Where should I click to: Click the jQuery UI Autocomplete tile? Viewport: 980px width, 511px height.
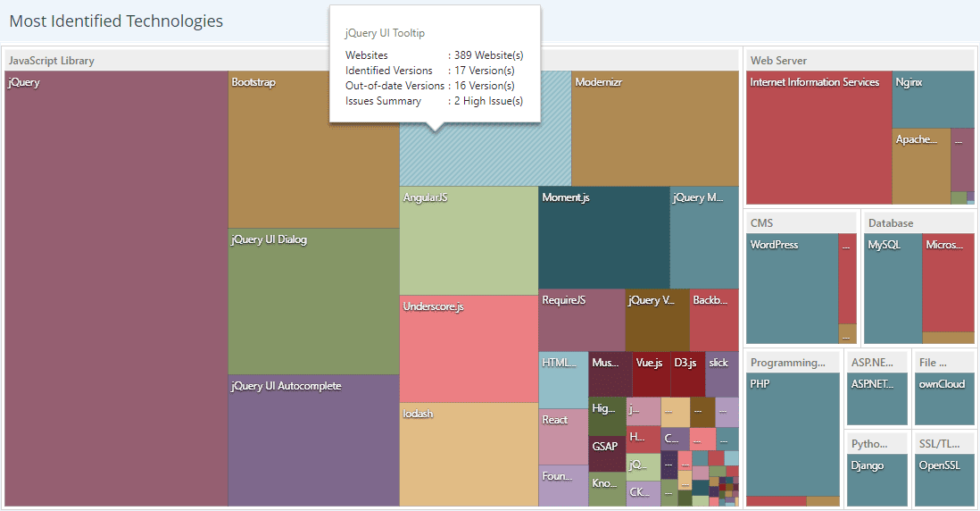(x=313, y=440)
